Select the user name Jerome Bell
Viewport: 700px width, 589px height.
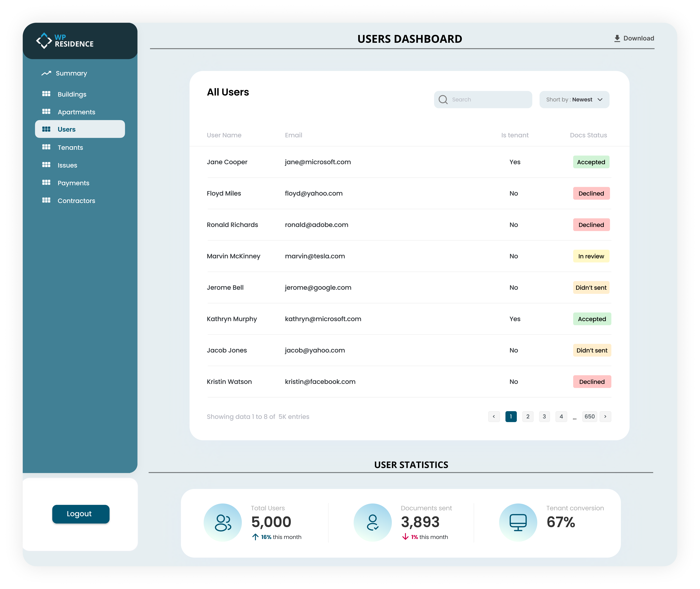pos(225,287)
